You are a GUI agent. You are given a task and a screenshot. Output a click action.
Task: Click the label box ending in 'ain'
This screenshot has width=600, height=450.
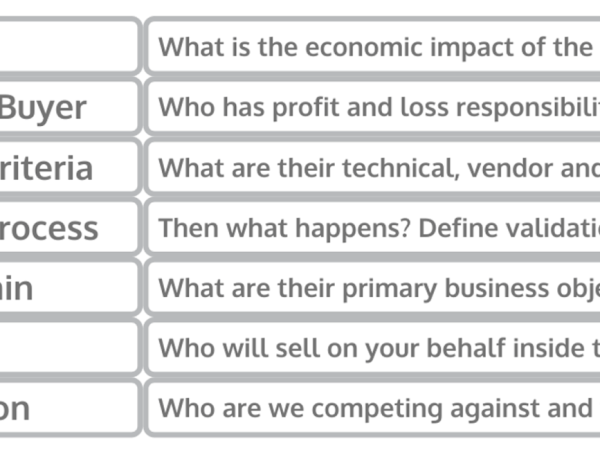[x=70, y=288]
